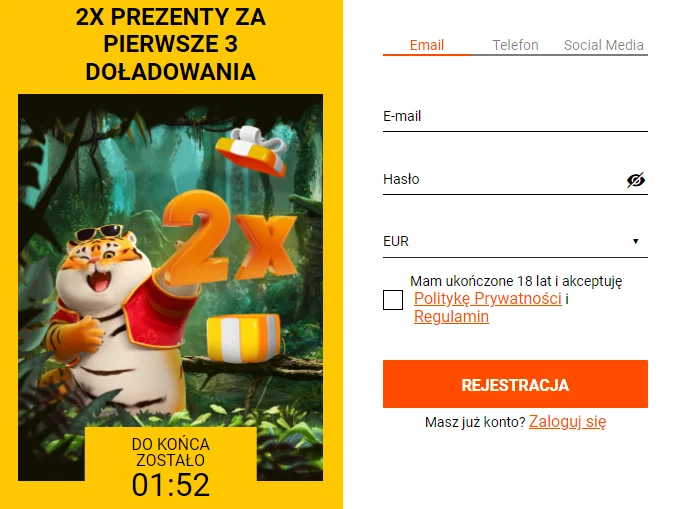Open the Zaloguj się link
Screen dimensions: 686x509
tap(567, 422)
